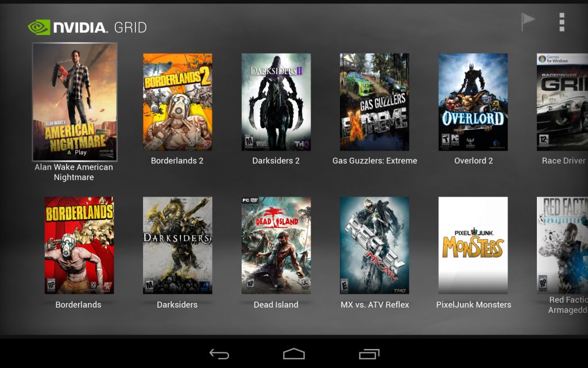Open the Android recent apps button
Screen dimensions: 588x368
[369, 354]
